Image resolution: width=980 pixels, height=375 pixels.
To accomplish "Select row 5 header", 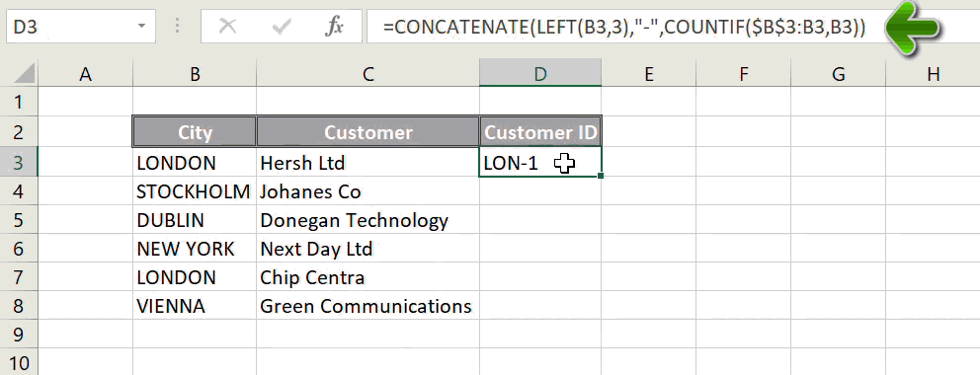I will pos(20,220).
